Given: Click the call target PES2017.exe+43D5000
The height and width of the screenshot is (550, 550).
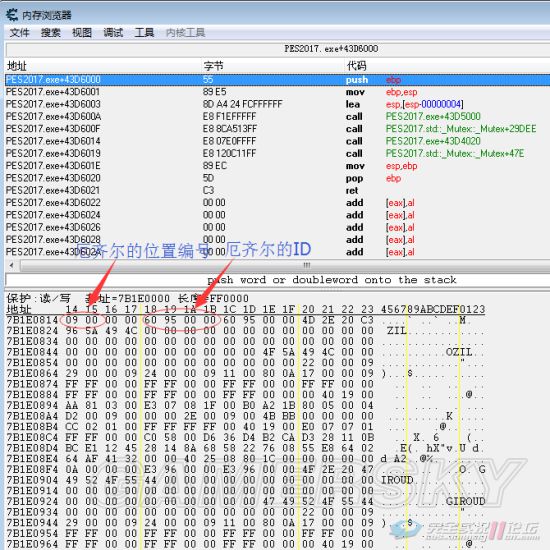Looking at the screenshot, I should coord(433,116).
